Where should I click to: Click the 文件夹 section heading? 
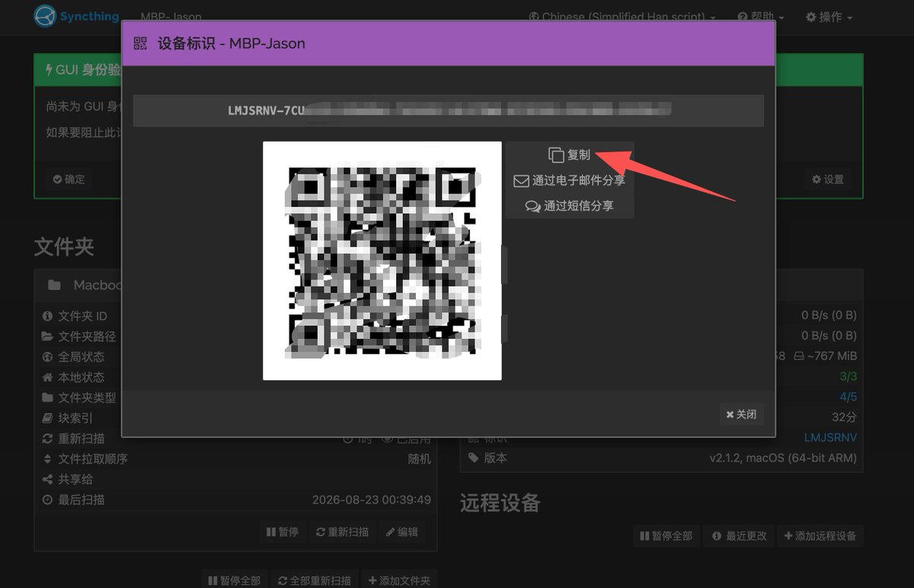[x=64, y=246]
